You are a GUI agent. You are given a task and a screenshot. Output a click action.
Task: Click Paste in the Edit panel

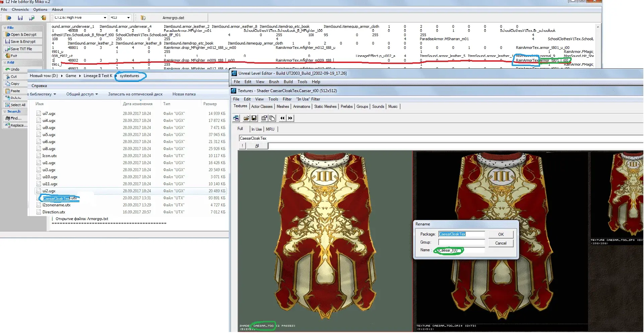click(15, 91)
